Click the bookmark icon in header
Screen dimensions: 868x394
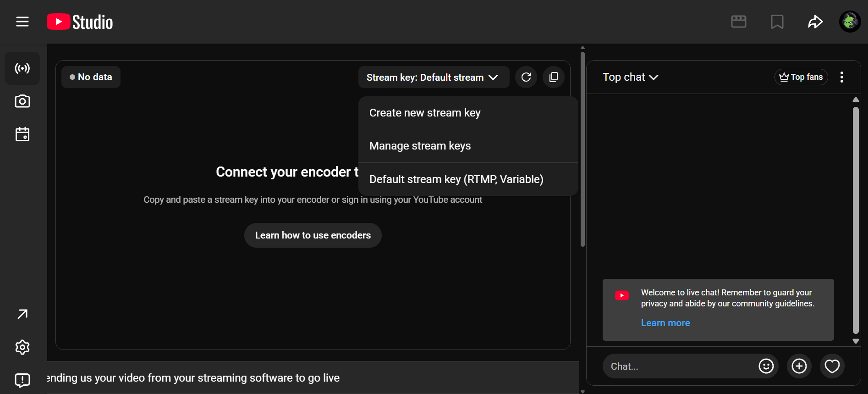(x=777, y=22)
